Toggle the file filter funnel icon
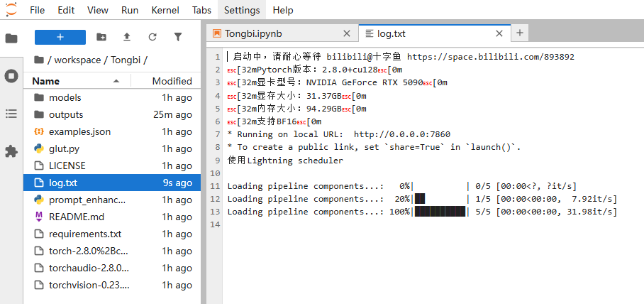 coord(178,37)
